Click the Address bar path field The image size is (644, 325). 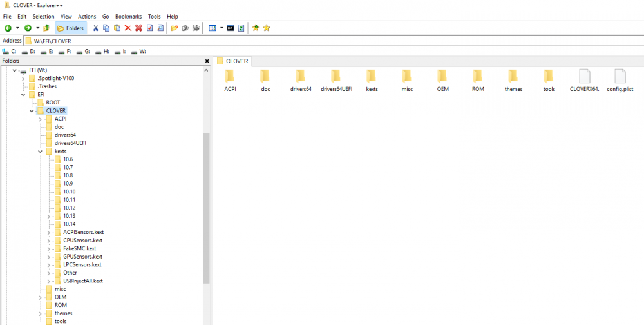point(333,41)
